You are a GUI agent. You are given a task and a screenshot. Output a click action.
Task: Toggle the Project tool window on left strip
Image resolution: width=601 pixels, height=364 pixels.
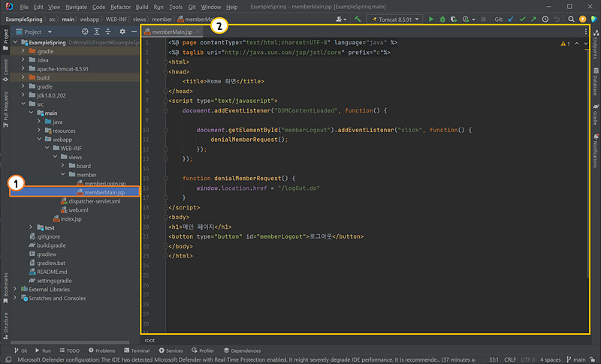point(5,40)
